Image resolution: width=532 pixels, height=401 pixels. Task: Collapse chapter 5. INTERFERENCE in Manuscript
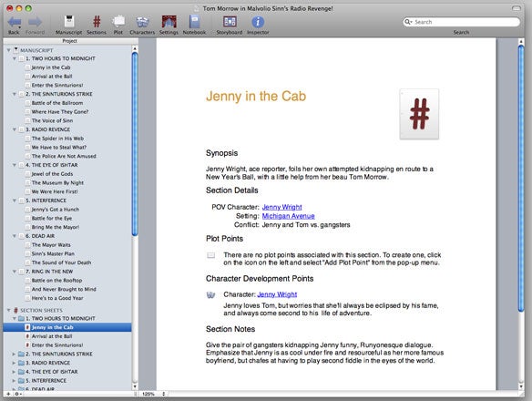click(15, 200)
